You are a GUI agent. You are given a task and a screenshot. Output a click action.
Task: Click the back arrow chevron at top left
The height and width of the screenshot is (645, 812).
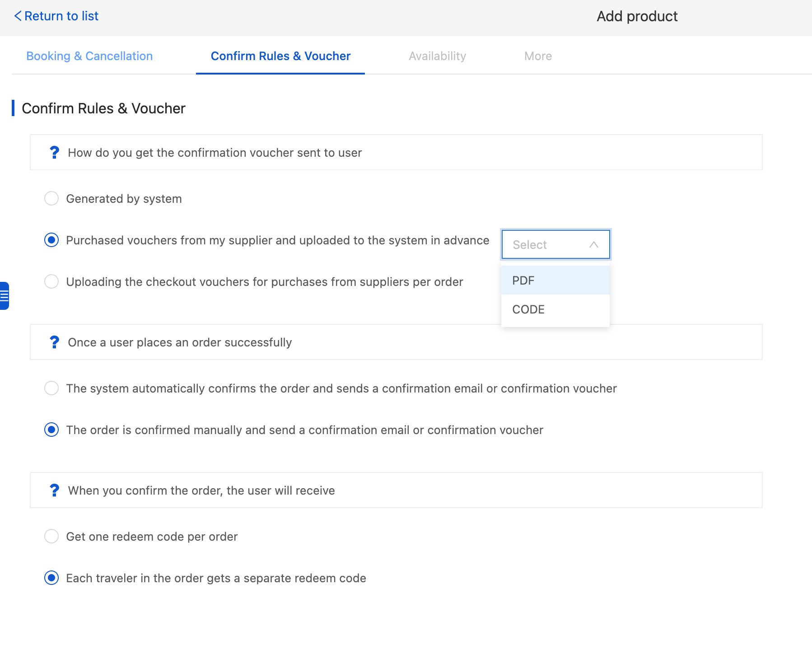point(18,16)
